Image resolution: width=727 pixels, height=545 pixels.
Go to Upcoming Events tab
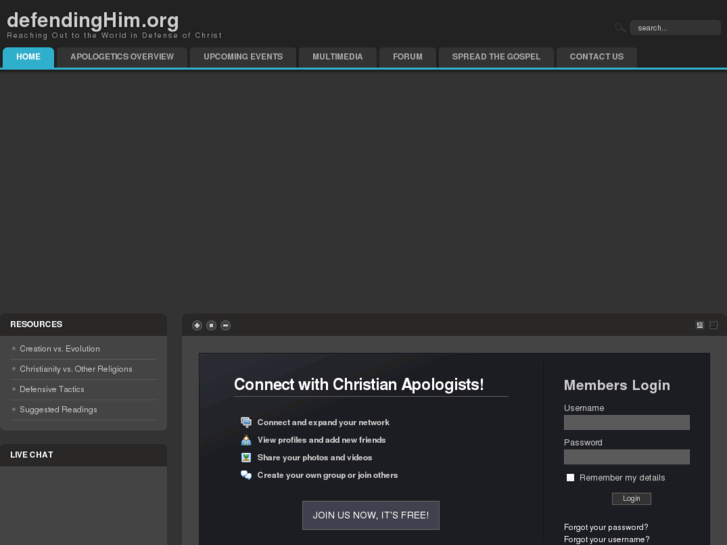[x=243, y=57]
